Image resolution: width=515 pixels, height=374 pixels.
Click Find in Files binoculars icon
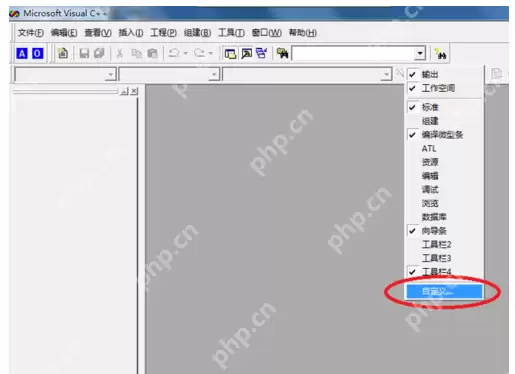click(x=282, y=53)
